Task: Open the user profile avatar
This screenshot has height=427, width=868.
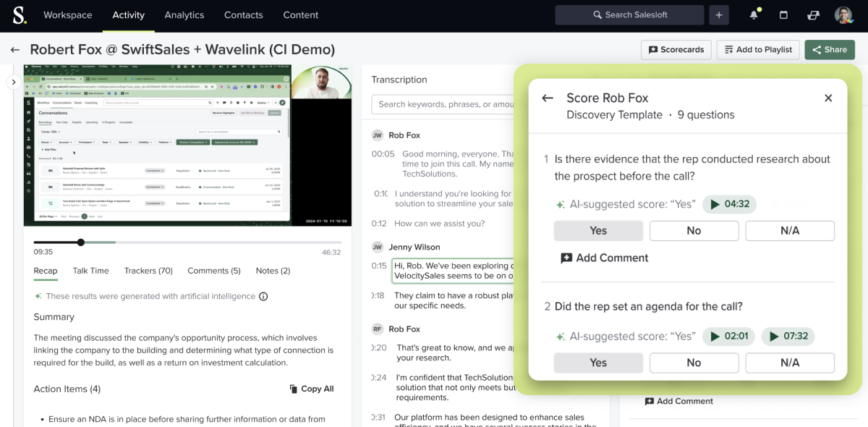Action: (x=843, y=14)
